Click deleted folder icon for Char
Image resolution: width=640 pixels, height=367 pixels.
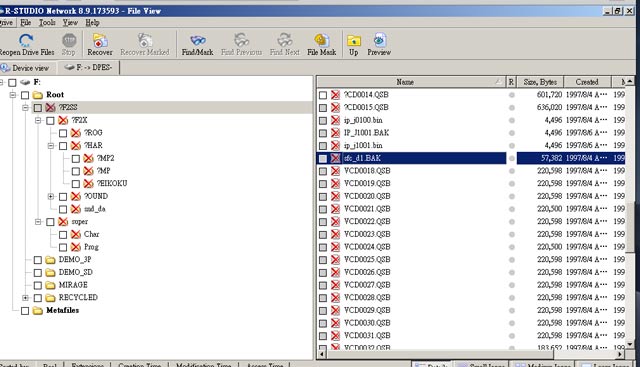pyautogui.click(x=76, y=234)
